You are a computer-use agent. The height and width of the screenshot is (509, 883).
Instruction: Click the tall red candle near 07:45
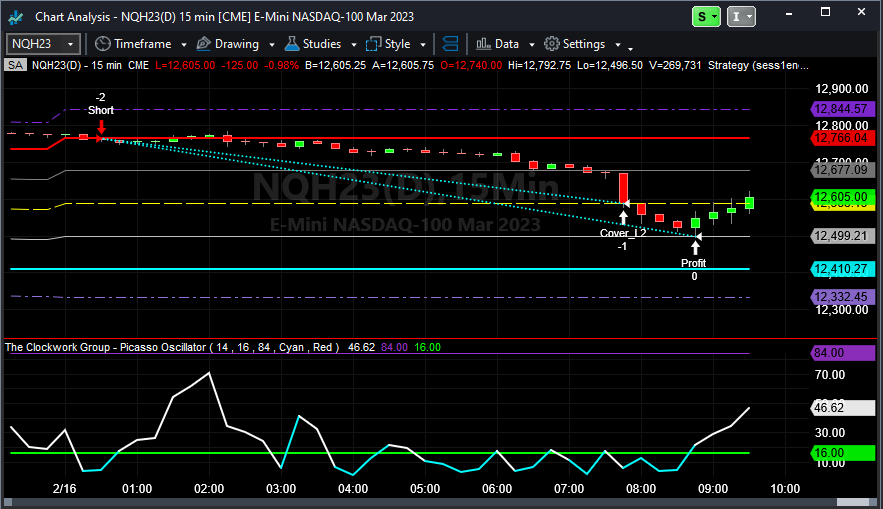click(623, 188)
